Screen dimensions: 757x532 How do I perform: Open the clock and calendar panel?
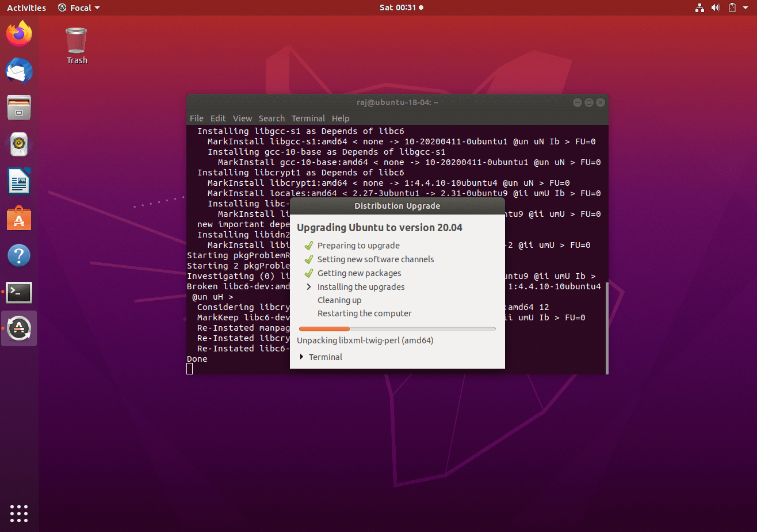[401, 7]
